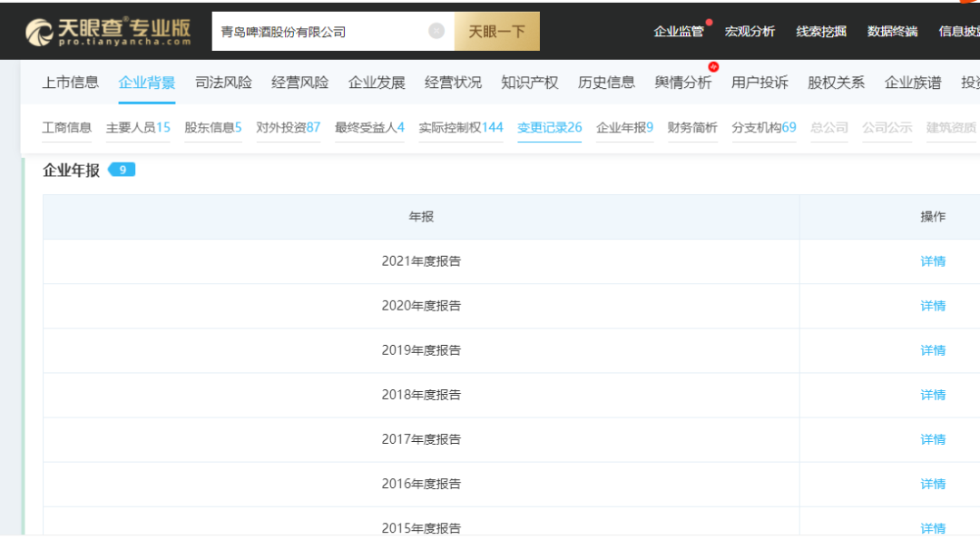
Task: Switch to the 知识产权 tab
Action: pos(530,83)
